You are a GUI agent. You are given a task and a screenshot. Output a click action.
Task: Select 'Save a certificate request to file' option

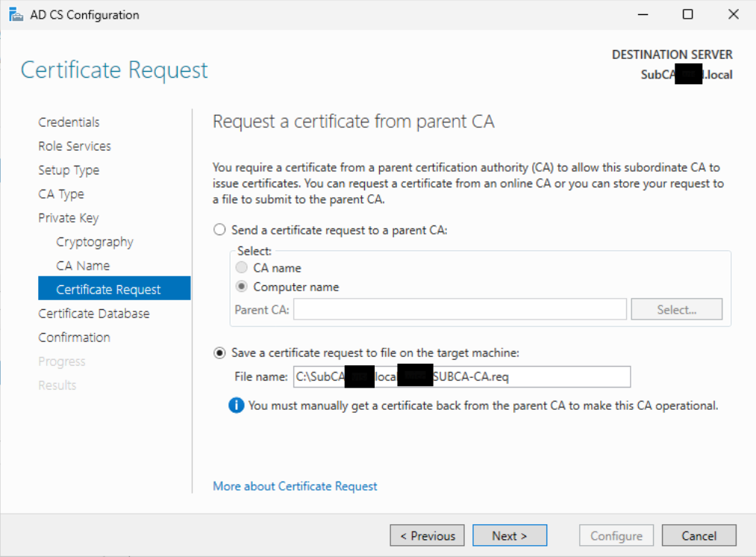click(219, 352)
